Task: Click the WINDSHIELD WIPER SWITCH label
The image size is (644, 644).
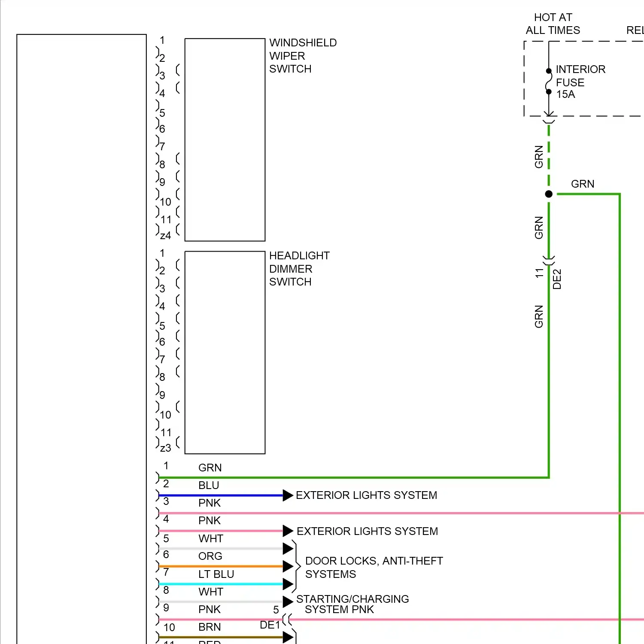Action: 303,56
